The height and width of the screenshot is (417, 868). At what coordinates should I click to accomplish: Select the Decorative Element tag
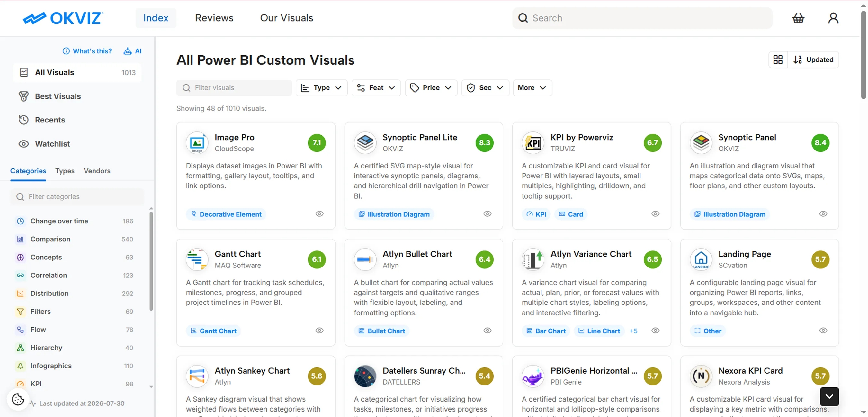226,214
